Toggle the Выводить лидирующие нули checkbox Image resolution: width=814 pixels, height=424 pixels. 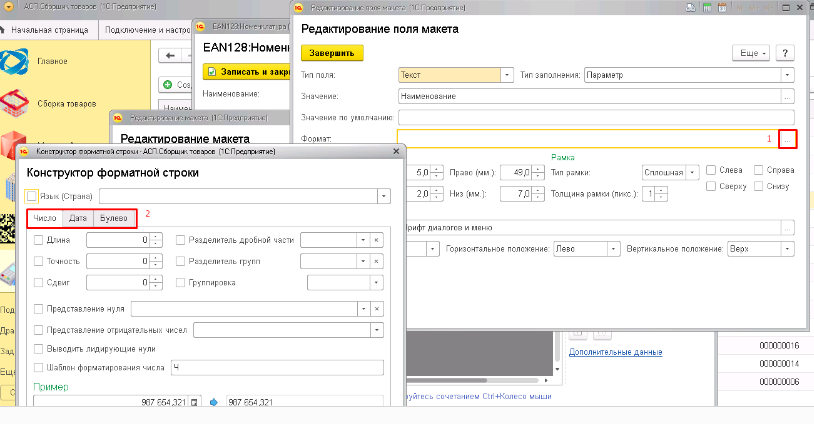[38, 349]
